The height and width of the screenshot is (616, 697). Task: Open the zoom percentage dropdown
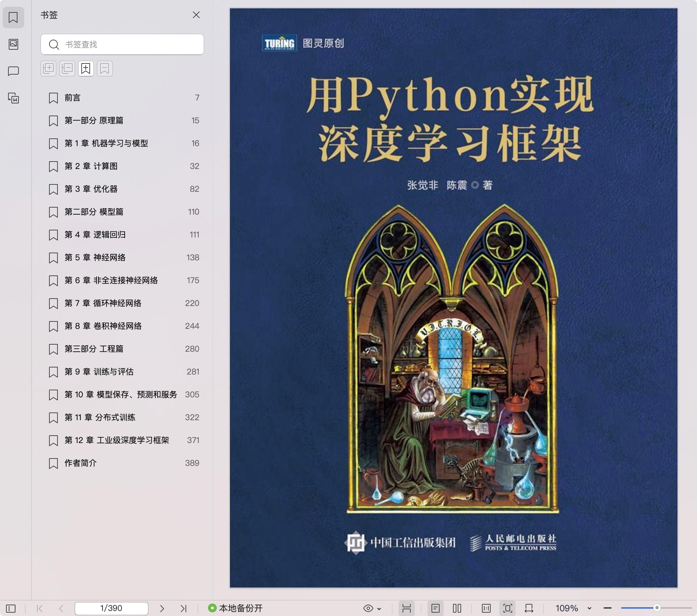589,609
